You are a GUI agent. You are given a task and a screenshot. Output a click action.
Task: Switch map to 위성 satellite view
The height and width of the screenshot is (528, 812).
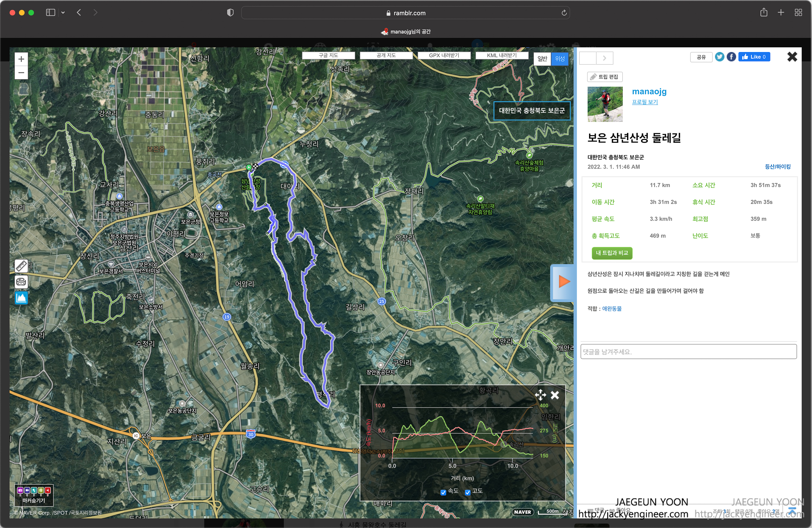560,59
